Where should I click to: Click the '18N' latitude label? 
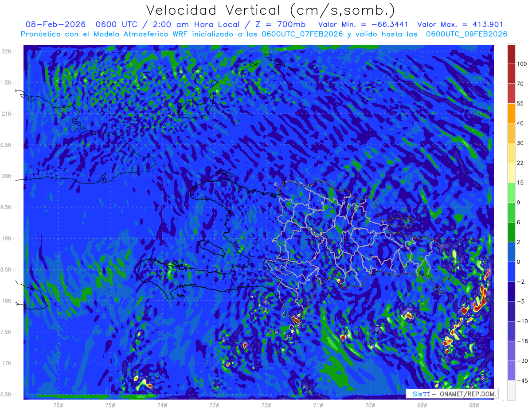point(7,301)
